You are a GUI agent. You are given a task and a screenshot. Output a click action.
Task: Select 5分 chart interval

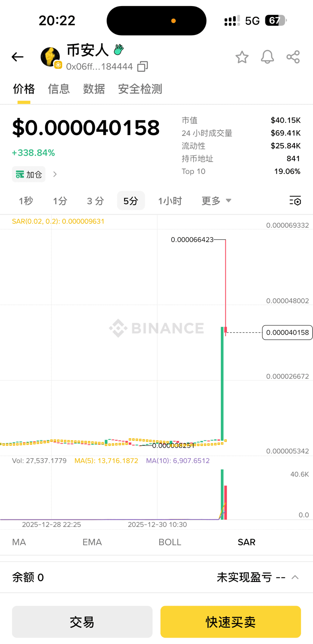(131, 201)
